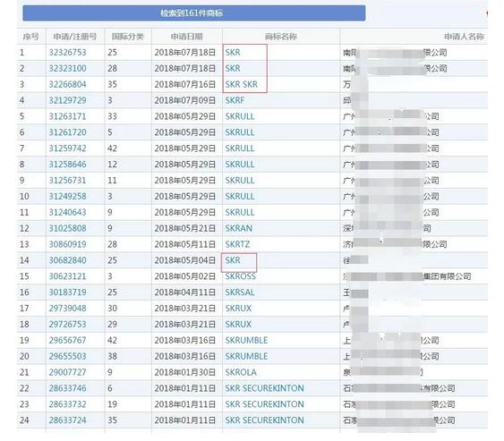This screenshot has width=504, height=441.
Task: Click the SKRAN trademark name
Action: 238,228
